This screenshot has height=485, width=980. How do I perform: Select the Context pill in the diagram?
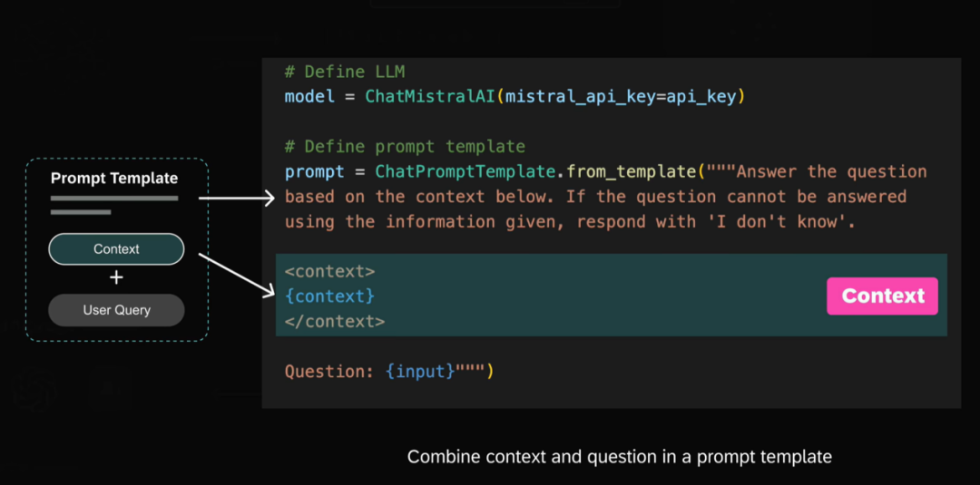pyautogui.click(x=116, y=249)
